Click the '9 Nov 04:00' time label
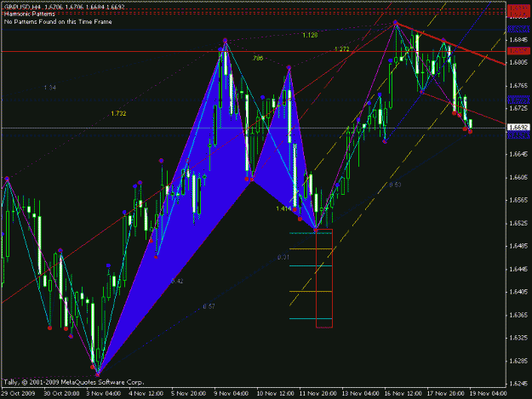Viewport: 532px width, 399px height. click(x=231, y=393)
